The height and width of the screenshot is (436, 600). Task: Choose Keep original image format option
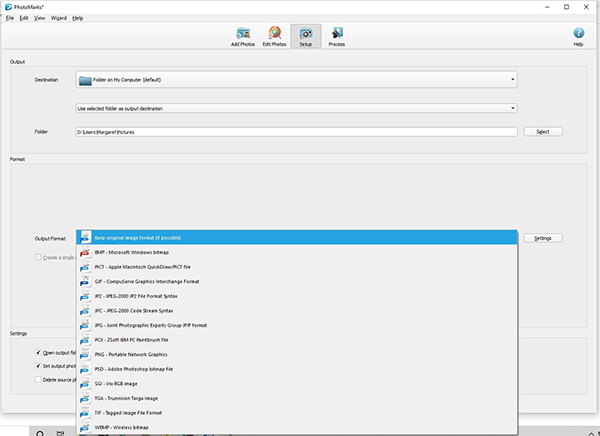297,237
